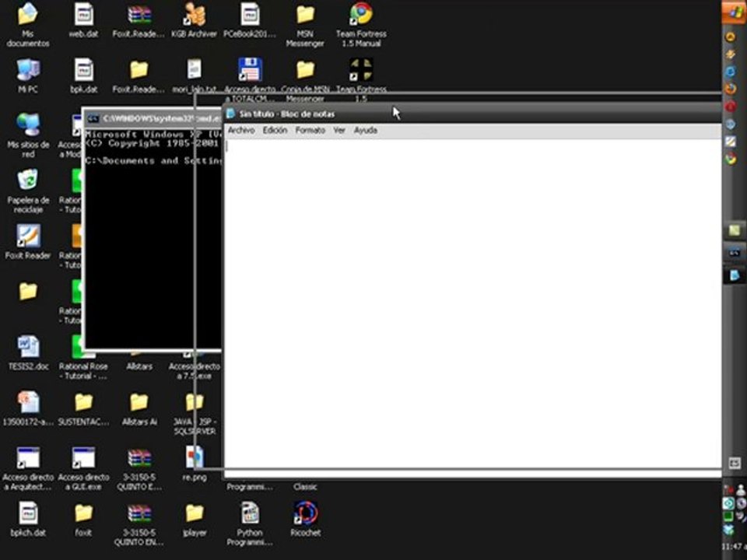The width and height of the screenshot is (747, 560).
Task: Click the Bloc de notas taskbar button
Action: [734, 275]
